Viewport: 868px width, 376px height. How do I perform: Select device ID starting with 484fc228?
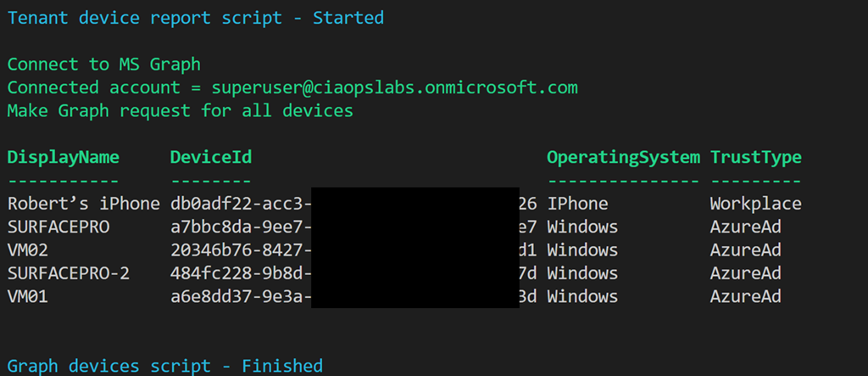pyautogui.click(x=241, y=273)
